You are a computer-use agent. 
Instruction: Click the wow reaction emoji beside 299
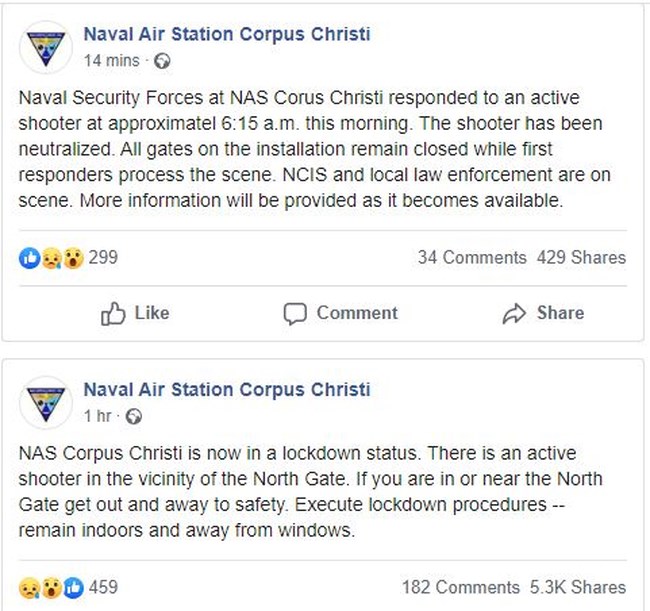click(73, 258)
